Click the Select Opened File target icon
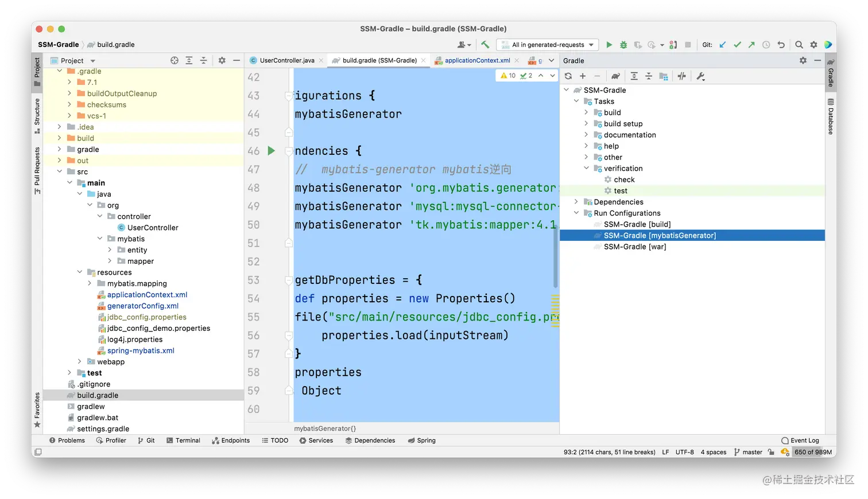The width and height of the screenshot is (868, 499). click(x=175, y=61)
